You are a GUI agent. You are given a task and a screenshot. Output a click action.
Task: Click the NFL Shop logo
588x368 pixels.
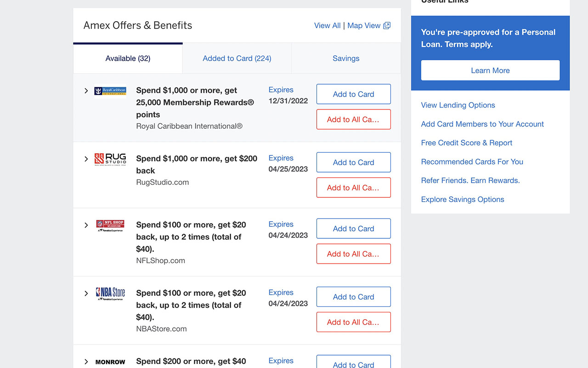pyautogui.click(x=110, y=224)
